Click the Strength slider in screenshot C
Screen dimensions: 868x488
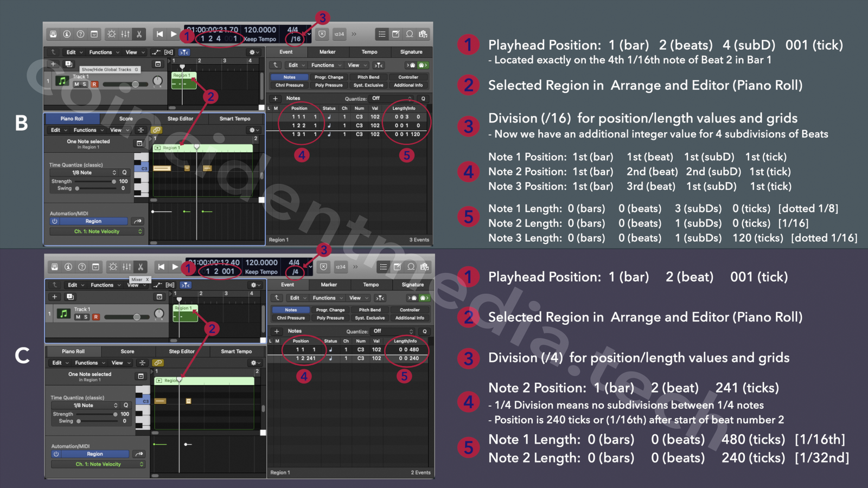click(97, 414)
